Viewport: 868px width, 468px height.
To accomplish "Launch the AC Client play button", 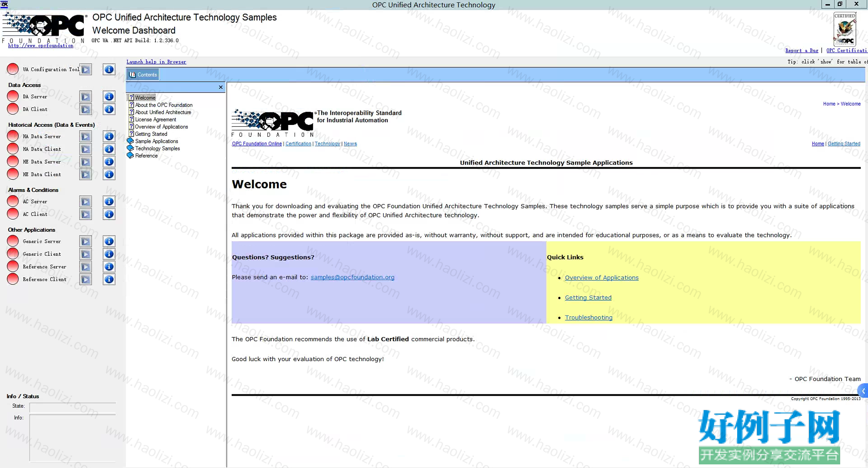I will pyautogui.click(x=86, y=214).
